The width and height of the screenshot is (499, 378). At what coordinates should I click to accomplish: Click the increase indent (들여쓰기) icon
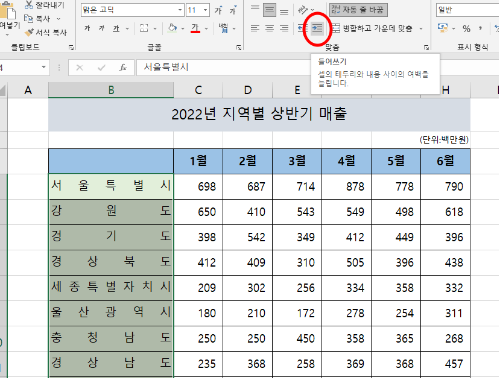[317, 29]
